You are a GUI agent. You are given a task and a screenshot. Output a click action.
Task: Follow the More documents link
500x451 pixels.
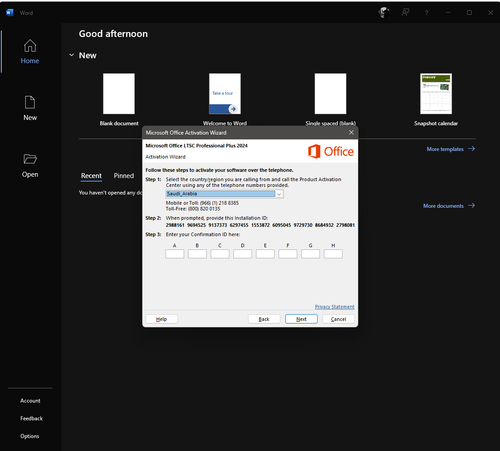[449, 206]
